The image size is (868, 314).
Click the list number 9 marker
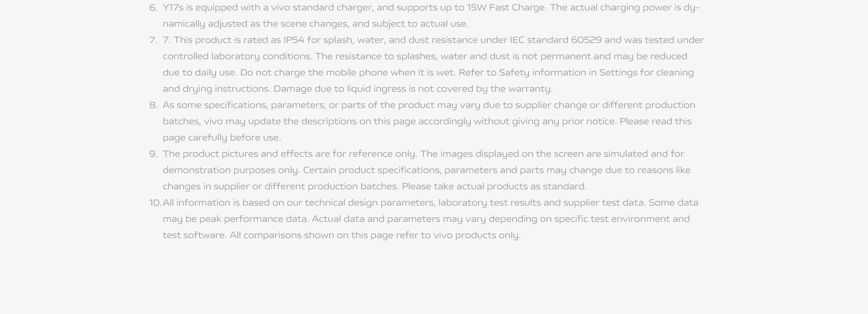153,154
